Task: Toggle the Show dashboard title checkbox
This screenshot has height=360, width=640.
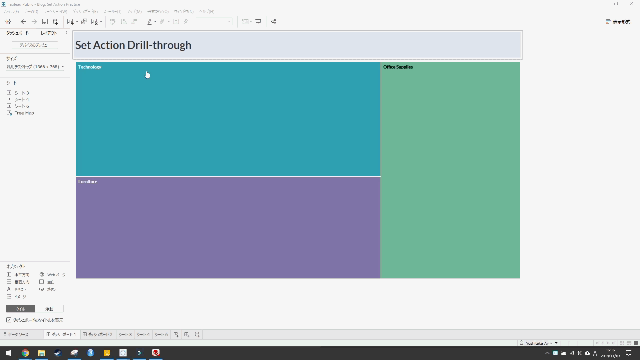Action: (x=9, y=320)
